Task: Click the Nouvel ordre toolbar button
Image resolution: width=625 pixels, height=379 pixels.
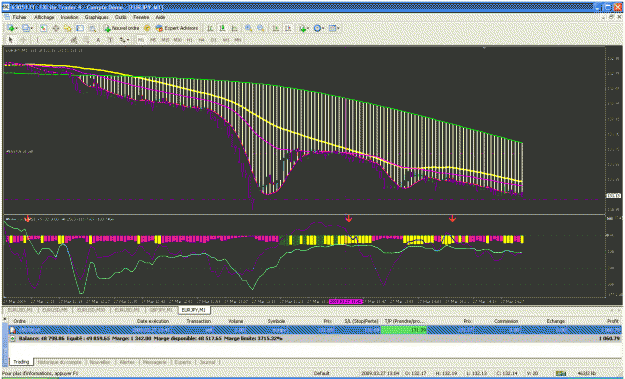Action: pos(122,28)
